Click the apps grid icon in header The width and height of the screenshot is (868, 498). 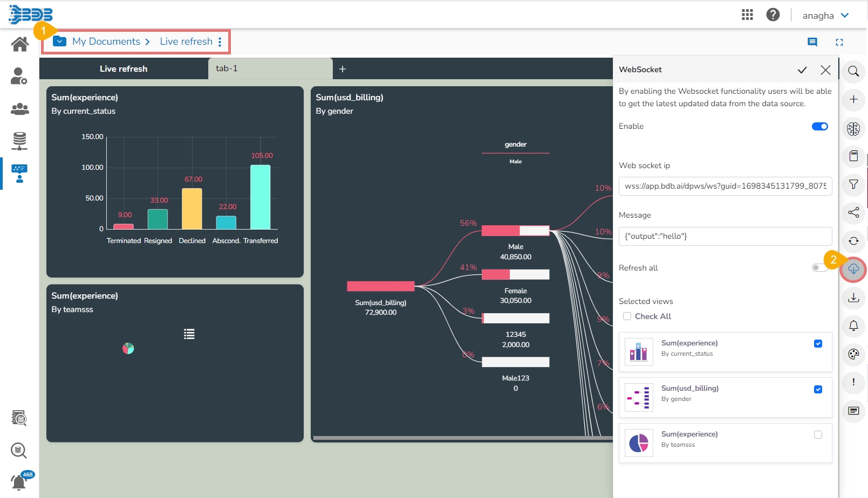pyautogui.click(x=747, y=15)
